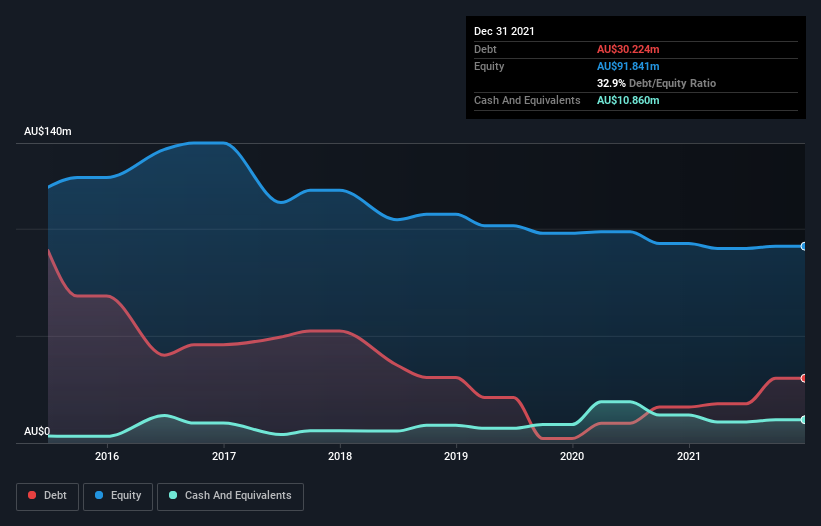Click the 2016 x-axis label
Image resolution: width=821 pixels, height=526 pixels.
[107, 456]
